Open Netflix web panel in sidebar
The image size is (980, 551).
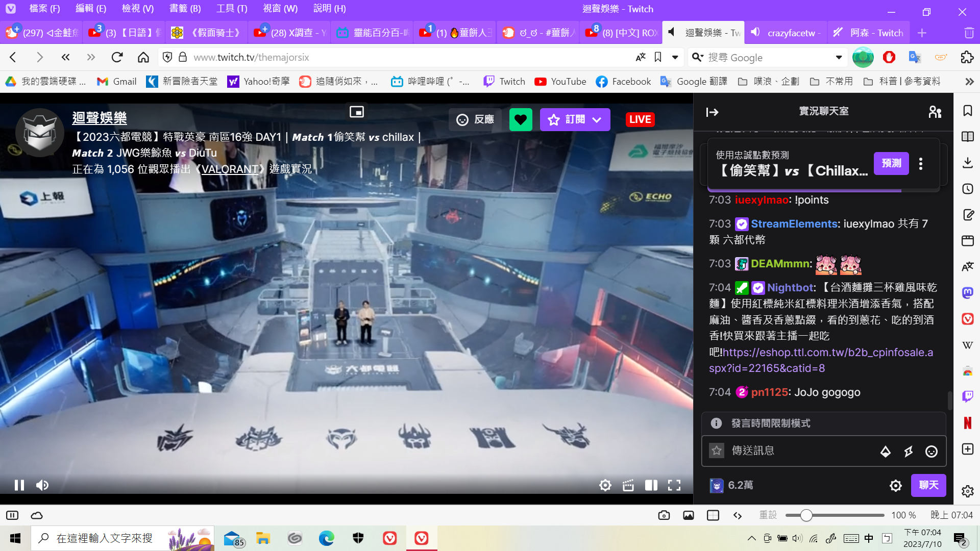(x=967, y=423)
